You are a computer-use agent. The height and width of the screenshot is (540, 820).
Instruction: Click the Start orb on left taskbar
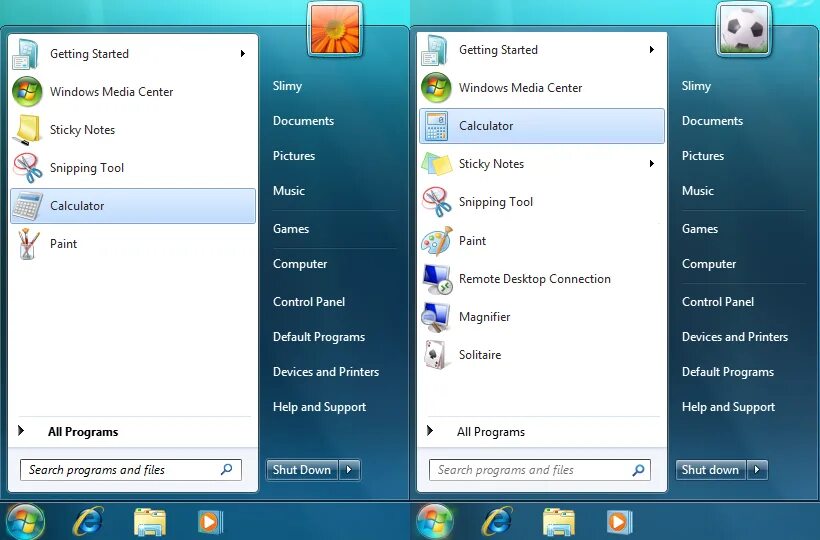[24, 522]
